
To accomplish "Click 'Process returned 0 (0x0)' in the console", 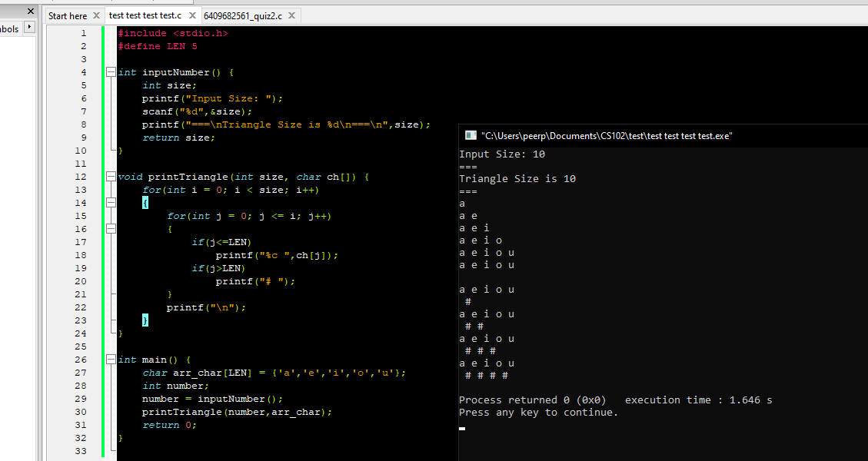I will pyautogui.click(x=533, y=400).
